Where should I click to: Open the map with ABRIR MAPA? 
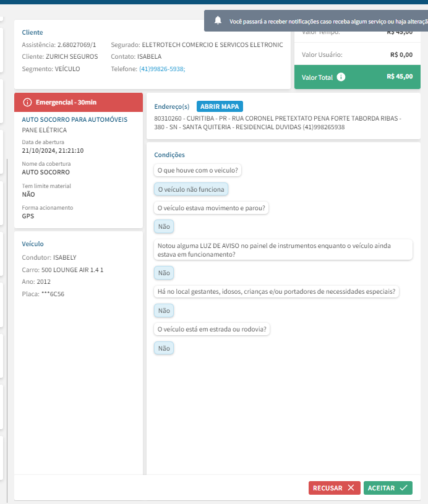click(x=220, y=106)
